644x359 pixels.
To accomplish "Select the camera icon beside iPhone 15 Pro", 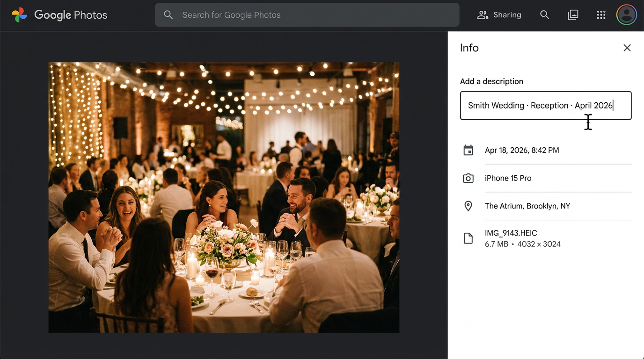I will click(468, 178).
